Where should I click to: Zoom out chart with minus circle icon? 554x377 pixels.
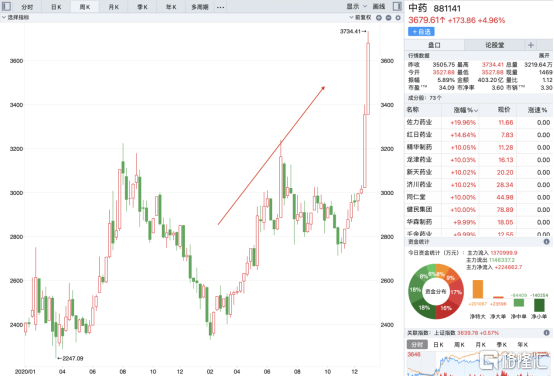pos(388,18)
